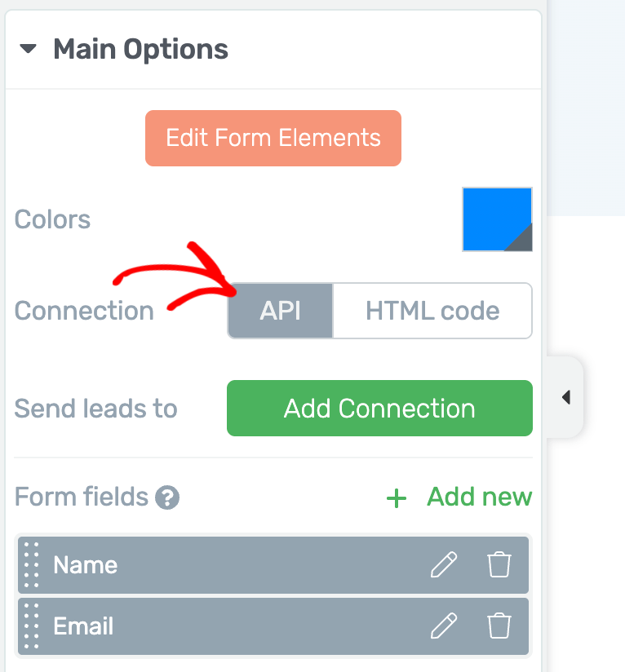Click the drag handle on the Name field
625x672 pixels.
[29, 564]
